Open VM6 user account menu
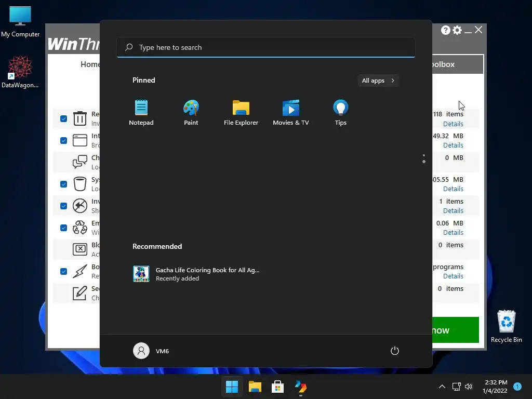Image resolution: width=532 pixels, height=399 pixels. 151,351
